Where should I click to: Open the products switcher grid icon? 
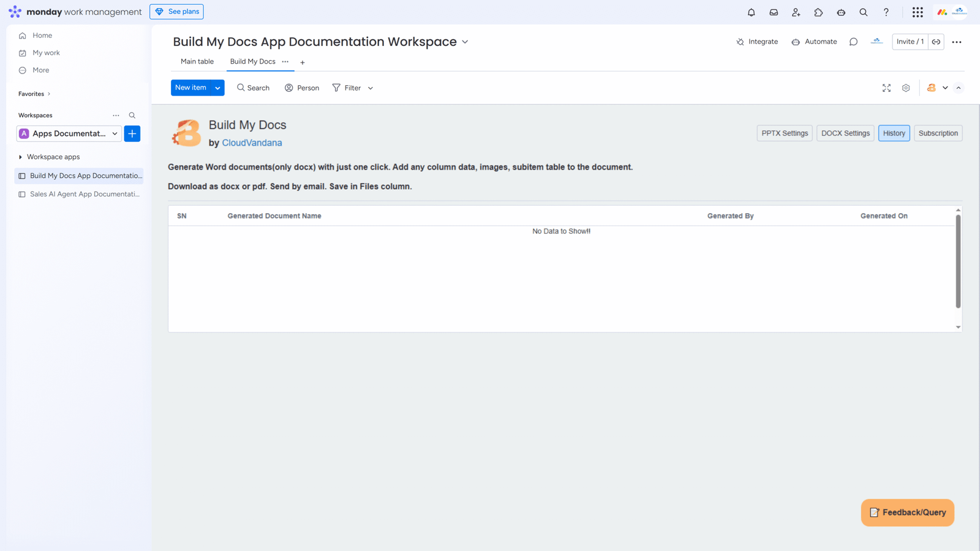pos(917,12)
